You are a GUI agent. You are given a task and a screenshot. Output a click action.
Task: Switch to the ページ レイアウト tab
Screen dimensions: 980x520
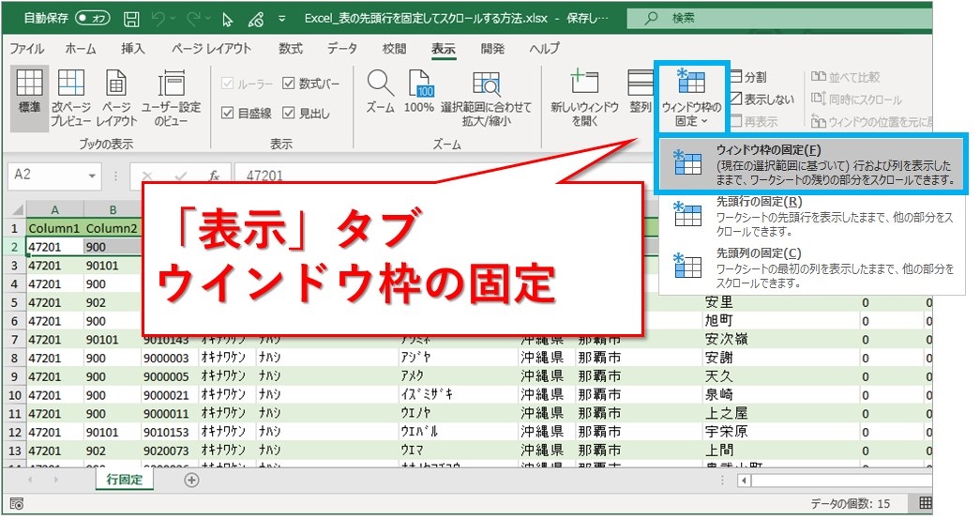click(211, 48)
